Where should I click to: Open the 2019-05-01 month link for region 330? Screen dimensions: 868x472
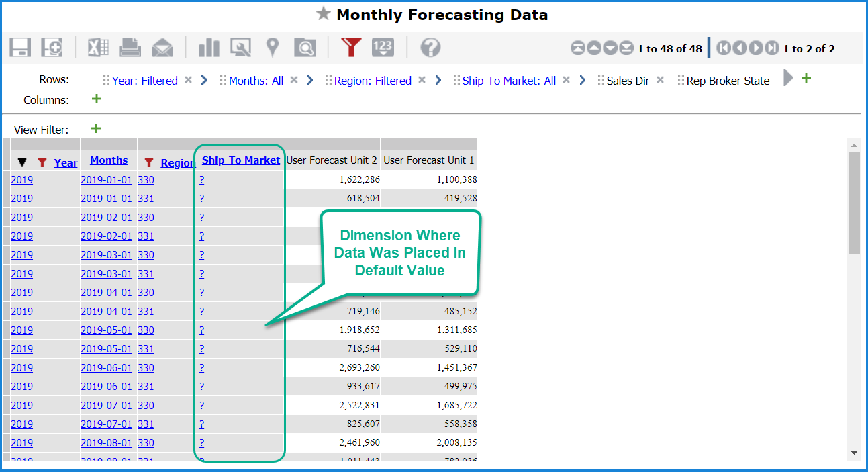tap(107, 330)
